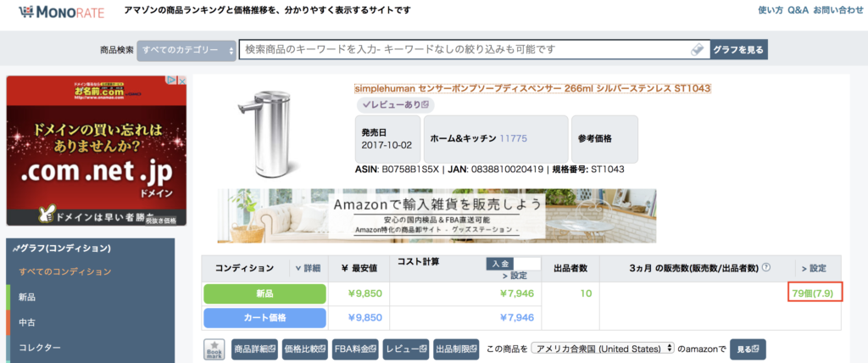Open 使い方 in the top navigation
This screenshot has height=363, width=868.
[x=770, y=10]
